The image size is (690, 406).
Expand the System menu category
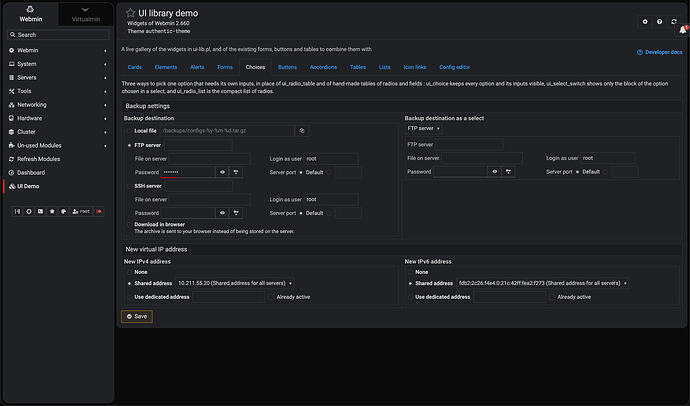tap(58, 64)
